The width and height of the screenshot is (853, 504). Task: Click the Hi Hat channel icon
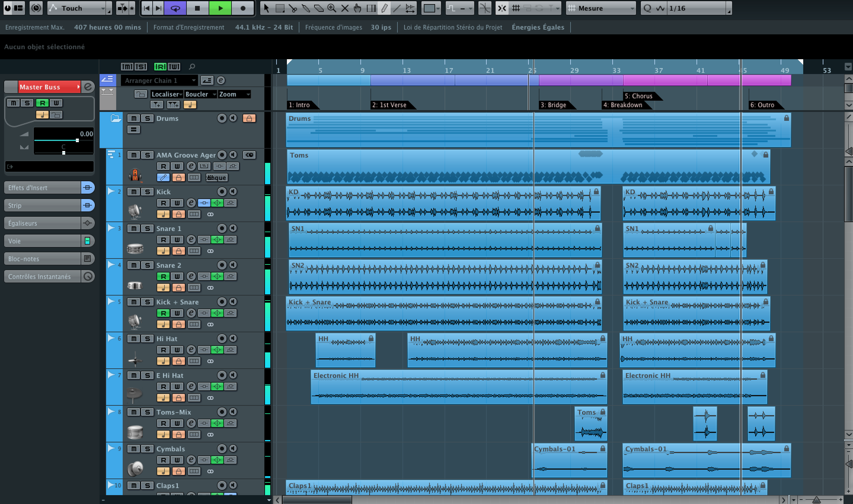click(x=135, y=355)
